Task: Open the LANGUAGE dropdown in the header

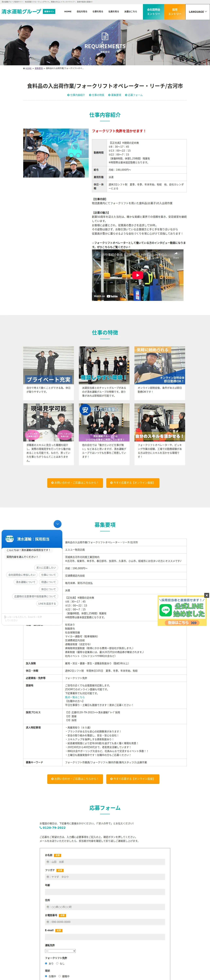Action: 198,12
